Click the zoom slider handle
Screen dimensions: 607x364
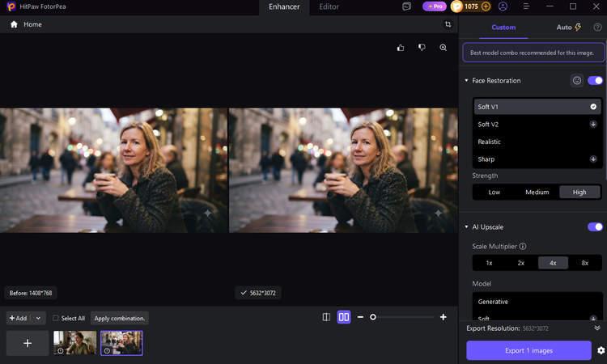point(373,317)
